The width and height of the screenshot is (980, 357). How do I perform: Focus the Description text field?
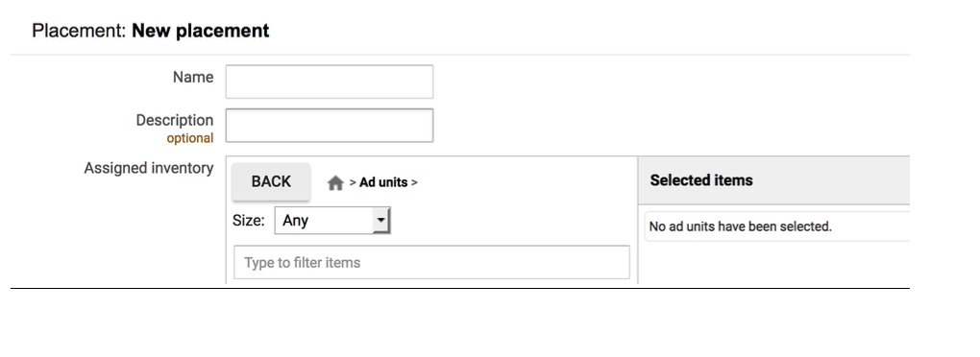pyautogui.click(x=330, y=126)
